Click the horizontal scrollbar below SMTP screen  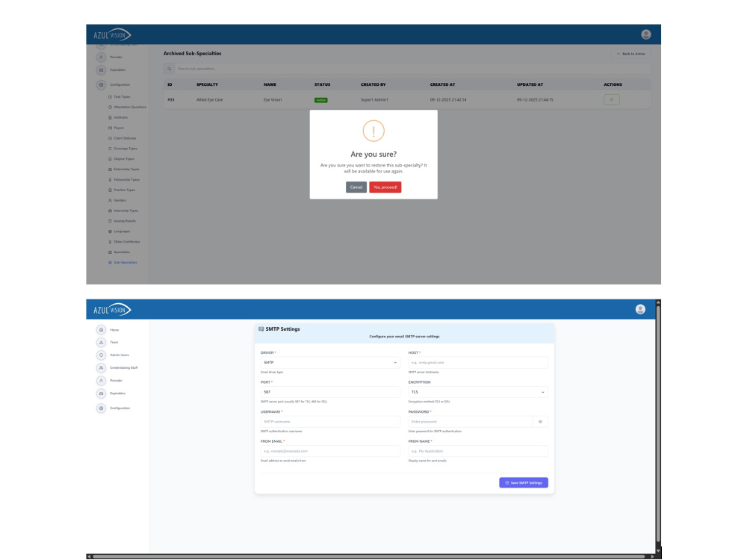click(369, 556)
